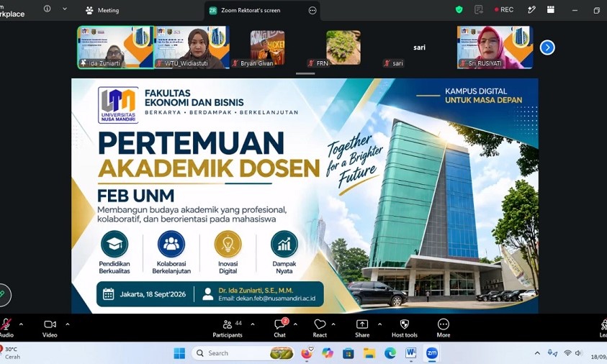Image resolution: width=607 pixels, height=364 pixels.
Task: Click the circular annotation button at left edge
Action: click(4, 295)
